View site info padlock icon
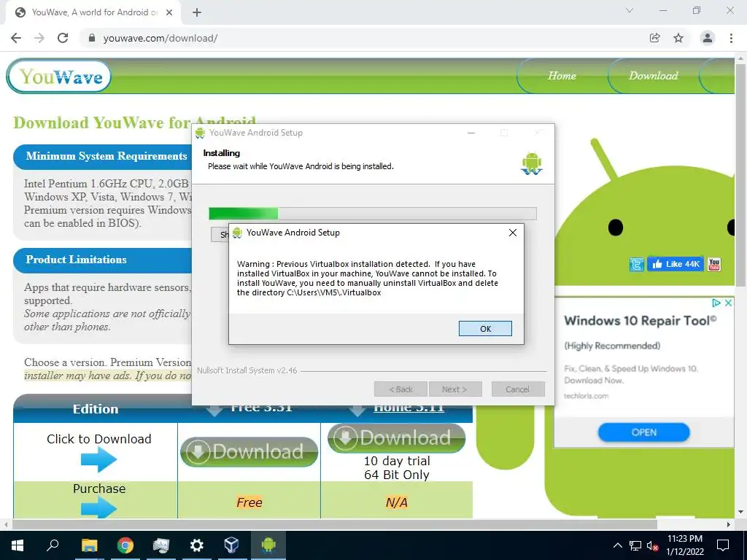The height and width of the screenshot is (560, 747). pyautogui.click(x=92, y=38)
